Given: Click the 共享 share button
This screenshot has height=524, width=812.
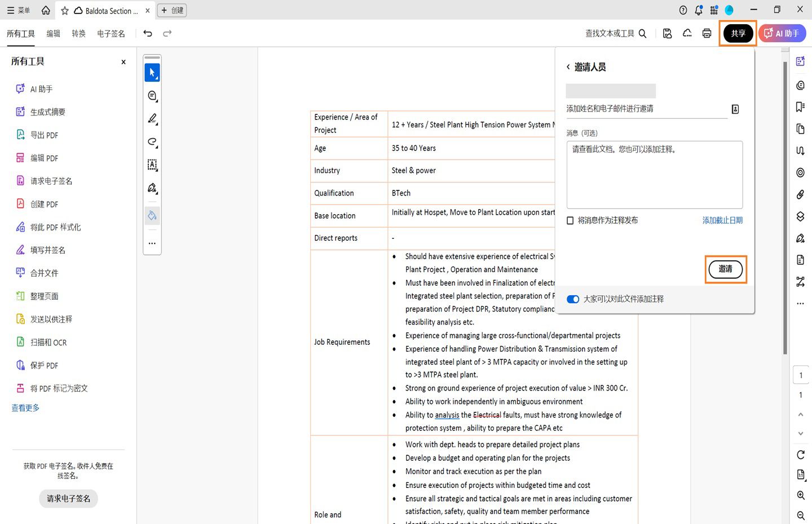Looking at the screenshot, I should click(738, 33).
